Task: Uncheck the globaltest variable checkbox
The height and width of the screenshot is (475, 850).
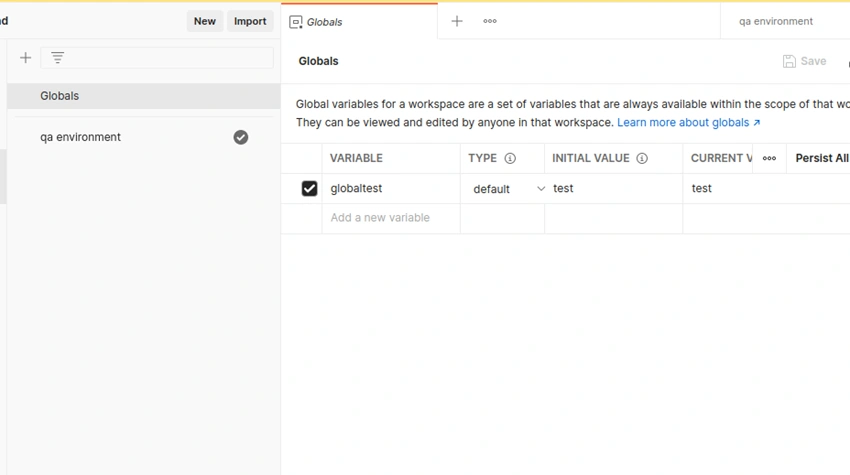Action: click(x=310, y=188)
